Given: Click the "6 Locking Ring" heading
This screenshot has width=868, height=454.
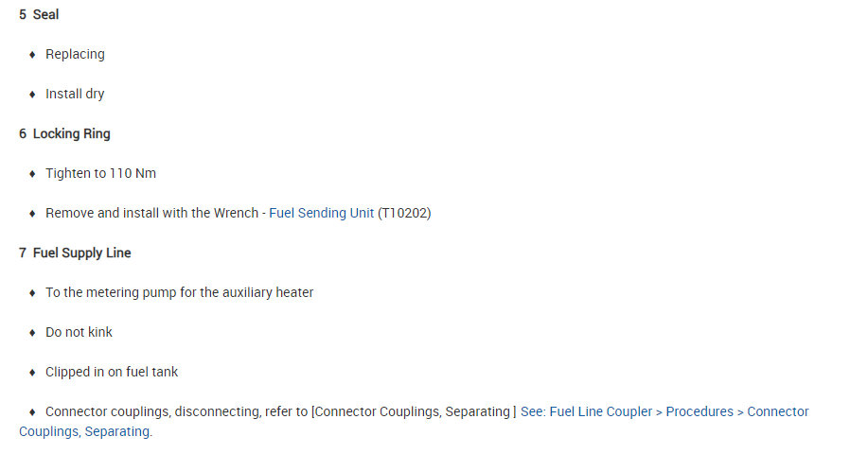Looking at the screenshot, I should tap(64, 134).
